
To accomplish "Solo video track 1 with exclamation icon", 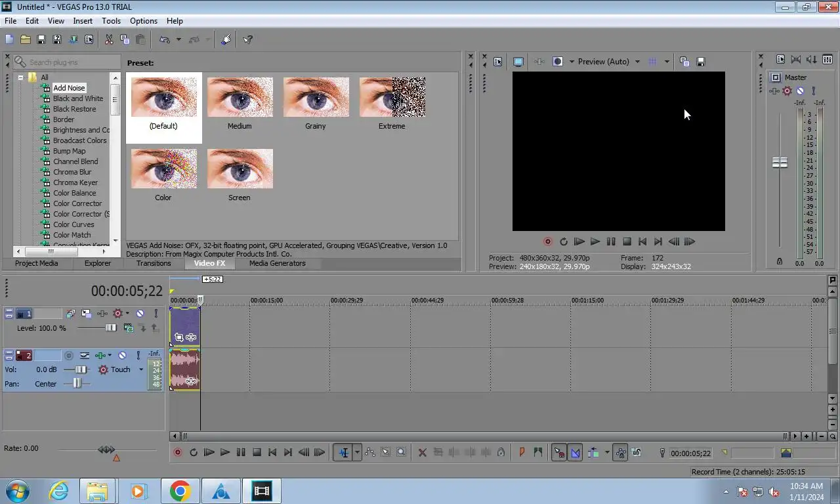I will tap(156, 314).
